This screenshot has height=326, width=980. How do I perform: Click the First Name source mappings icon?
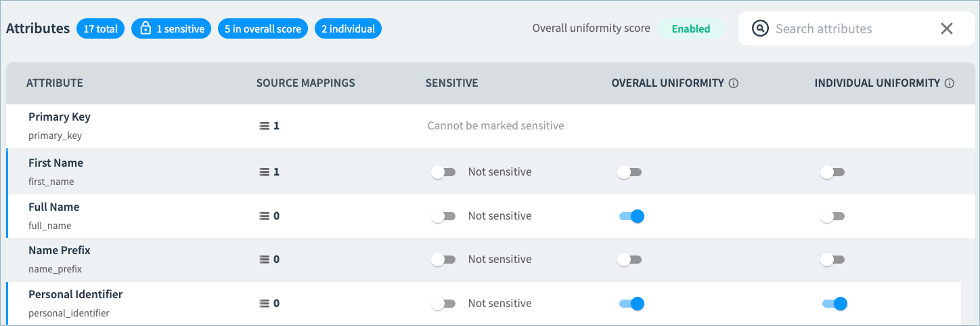(265, 172)
